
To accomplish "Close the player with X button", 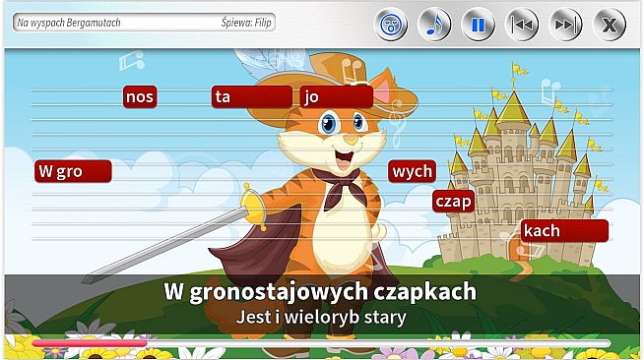I will tap(610, 25).
